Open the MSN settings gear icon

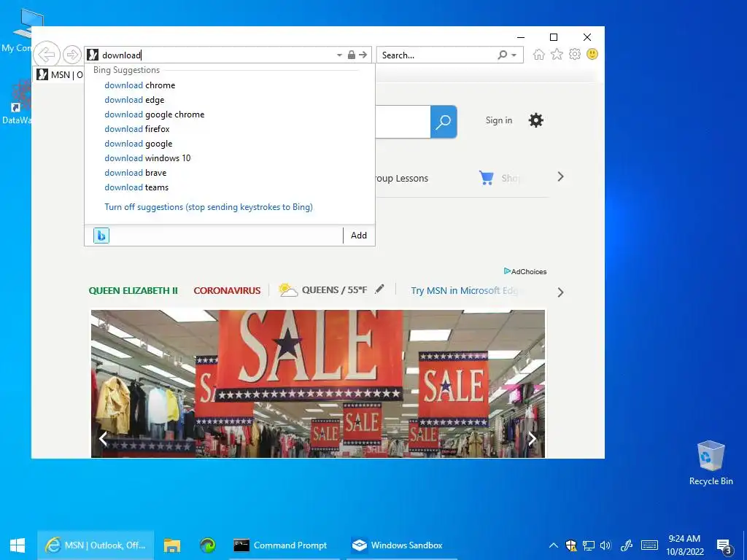pos(536,120)
